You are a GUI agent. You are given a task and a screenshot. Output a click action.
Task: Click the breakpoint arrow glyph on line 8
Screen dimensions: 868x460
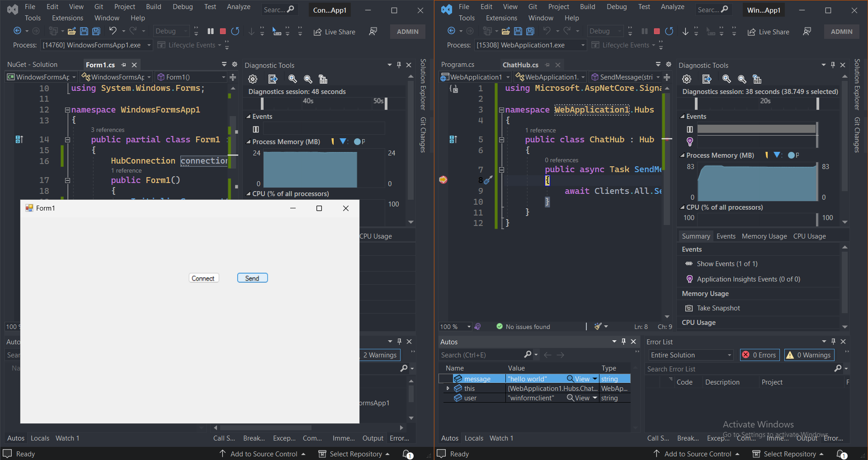(443, 180)
